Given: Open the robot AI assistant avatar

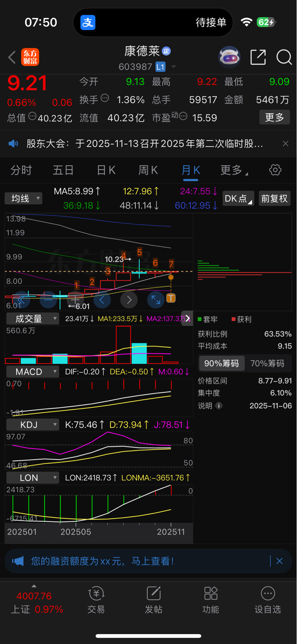Looking at the screenshot, I should 229,57.
